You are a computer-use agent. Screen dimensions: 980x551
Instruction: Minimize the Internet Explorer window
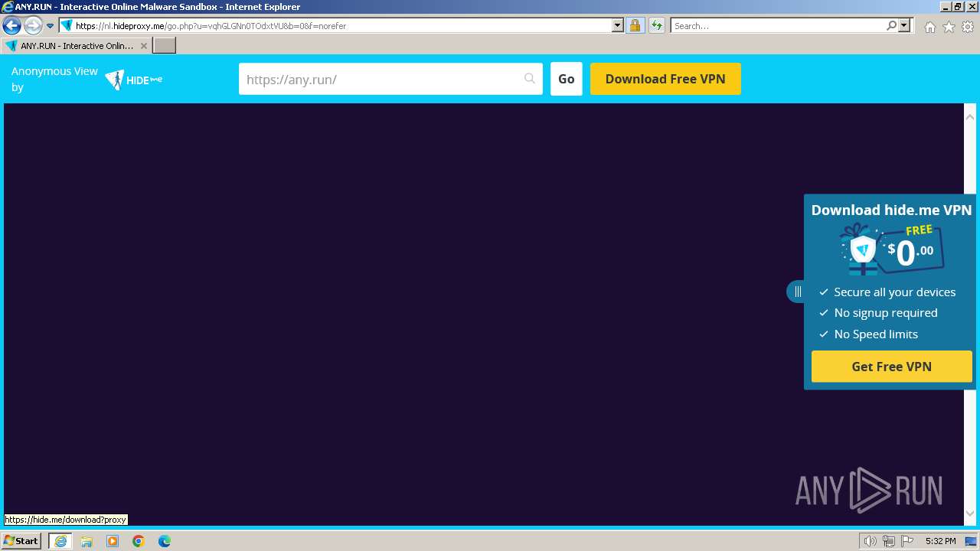click(x=945, y=7)
